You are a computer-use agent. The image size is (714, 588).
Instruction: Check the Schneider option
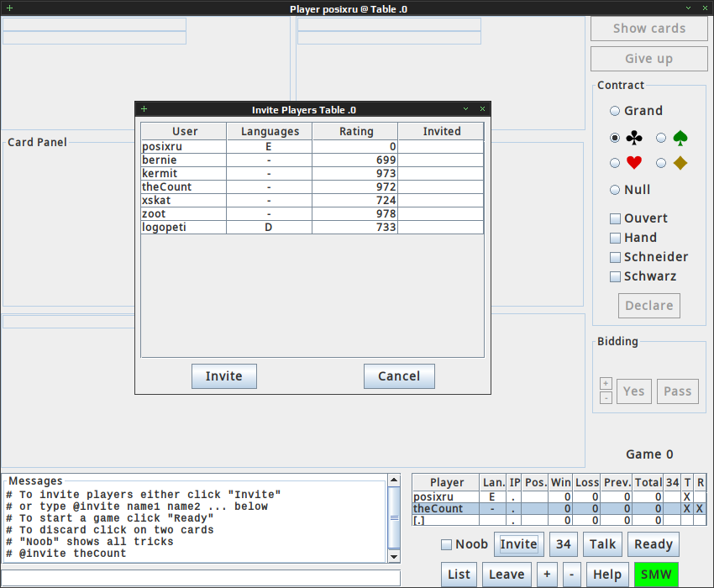[615, 257]
